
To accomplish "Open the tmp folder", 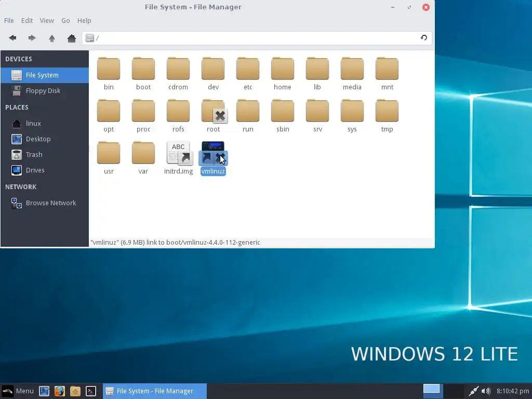I will tap(387, 116).
